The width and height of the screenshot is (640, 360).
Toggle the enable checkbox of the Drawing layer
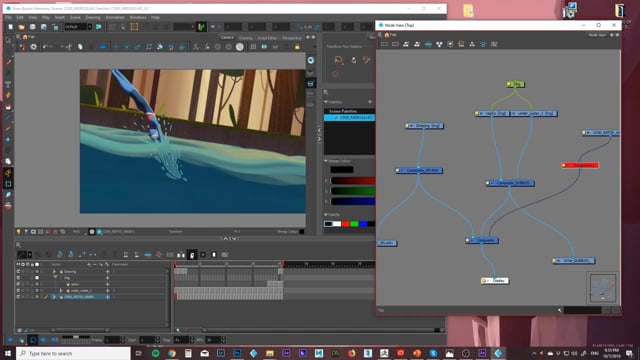(18, 271)
